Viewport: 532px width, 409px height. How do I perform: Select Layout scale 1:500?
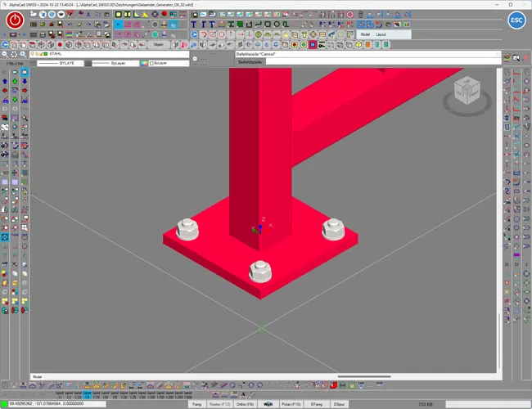coord(188,395)
